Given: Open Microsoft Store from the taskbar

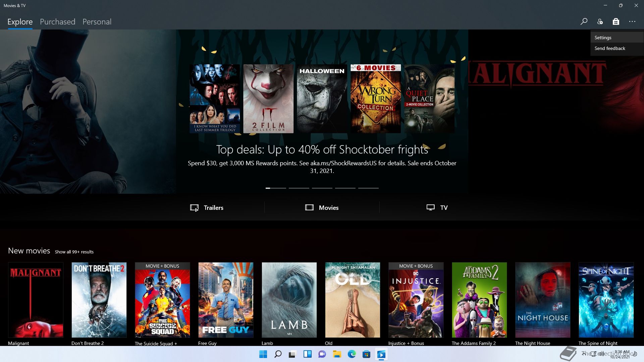Looking at the screenshot, I should point(366,354).
